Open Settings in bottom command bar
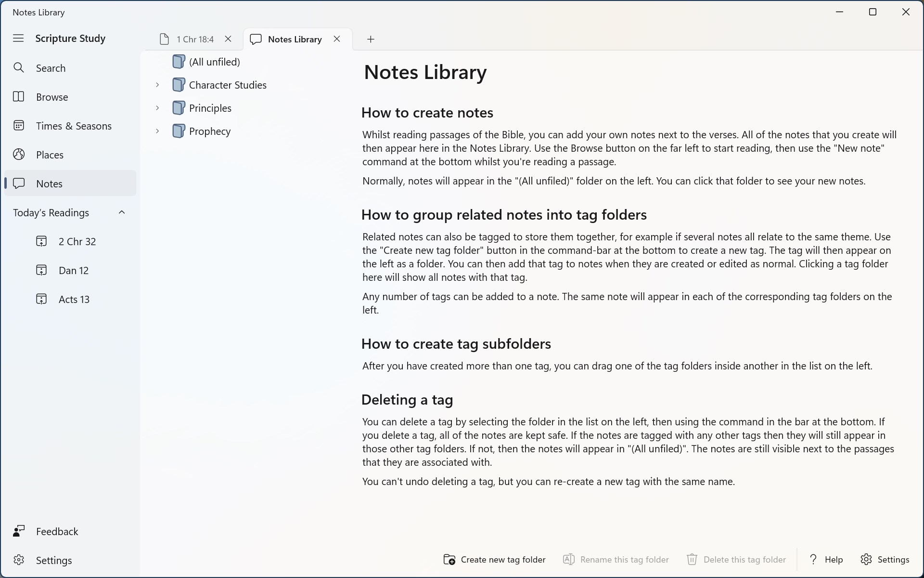The height and width of the screenshot is (578, 924). click(x=885, y=559)
